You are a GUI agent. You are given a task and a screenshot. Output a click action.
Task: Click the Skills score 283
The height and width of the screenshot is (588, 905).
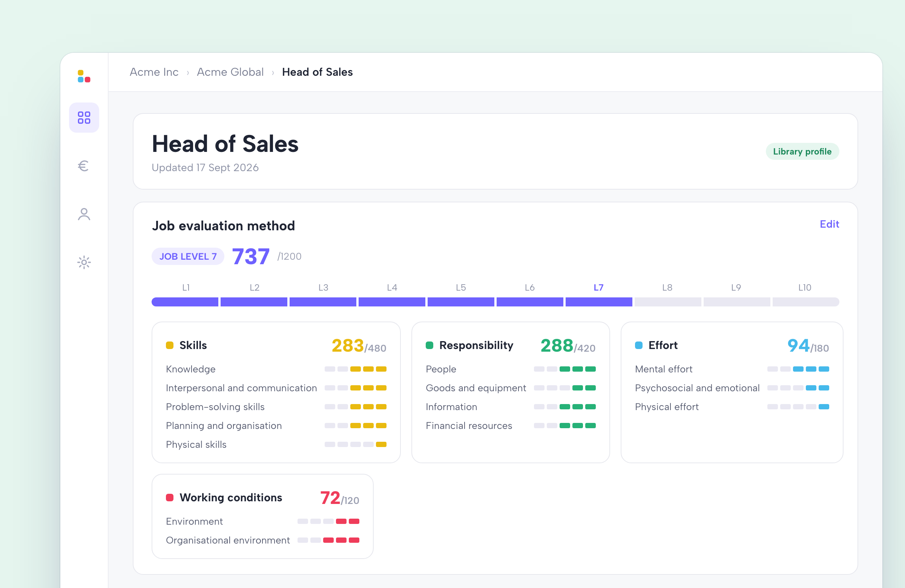pos(348,346)
